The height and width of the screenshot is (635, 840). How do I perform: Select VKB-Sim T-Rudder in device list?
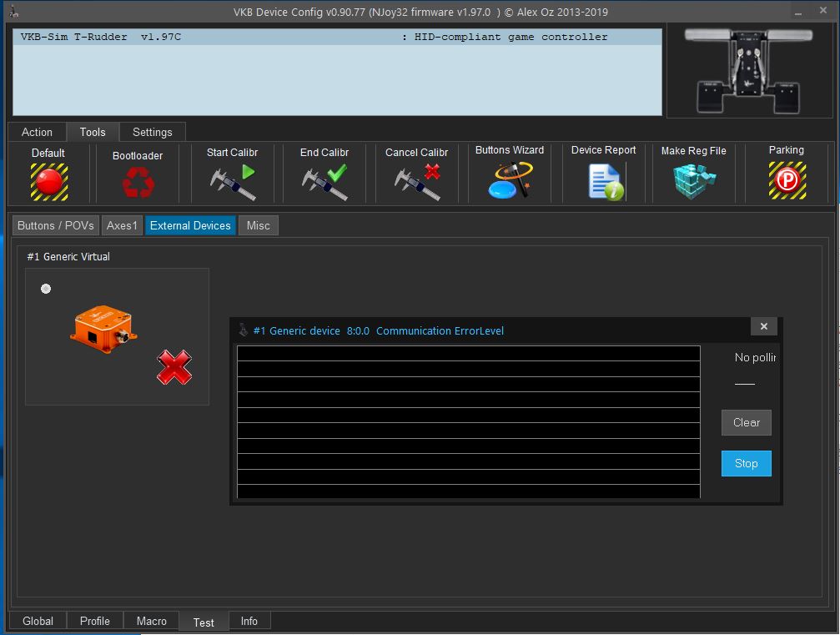(338, 37)
